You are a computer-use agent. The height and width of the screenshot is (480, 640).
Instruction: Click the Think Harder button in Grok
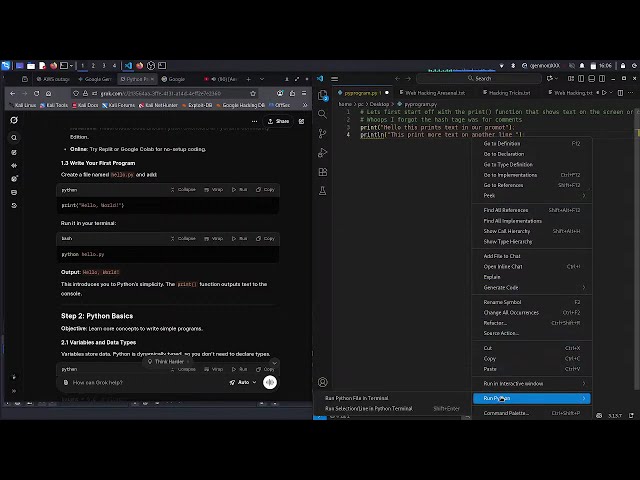tap(166, 362)
